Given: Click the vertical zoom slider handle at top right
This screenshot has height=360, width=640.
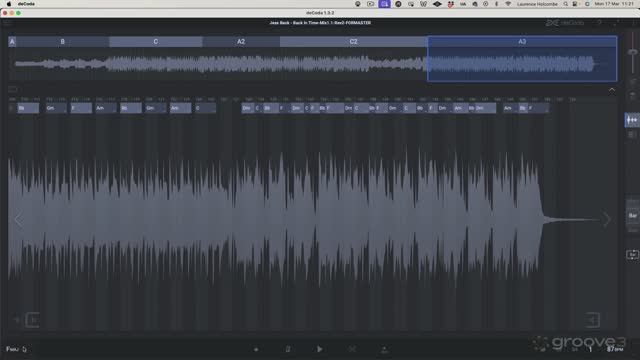Looking at the screenshot, I should coord(633,52).
